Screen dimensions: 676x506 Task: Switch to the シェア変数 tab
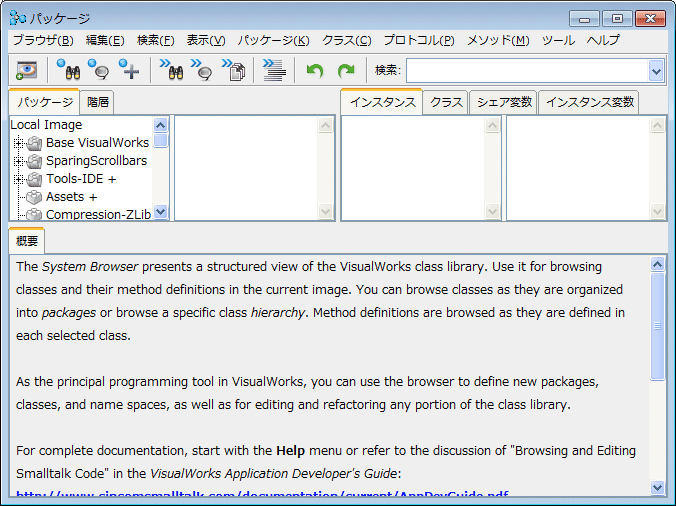tap(504, 102)
